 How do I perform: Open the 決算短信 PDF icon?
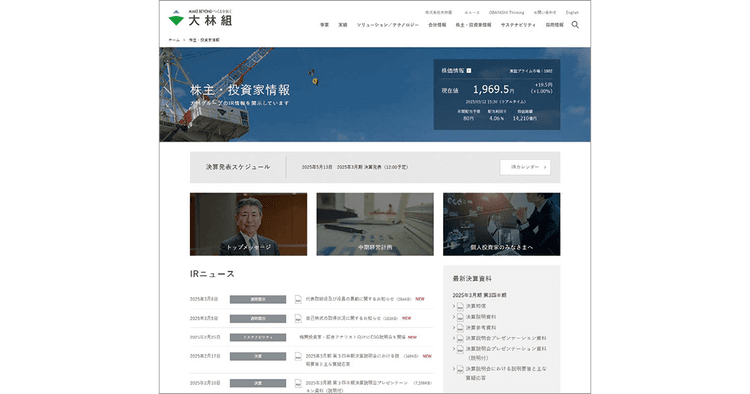[460, 306]
